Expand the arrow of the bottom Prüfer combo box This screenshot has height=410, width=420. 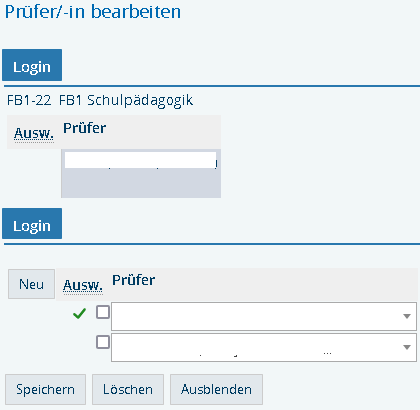pyautogui.click(x=407, y=347)
